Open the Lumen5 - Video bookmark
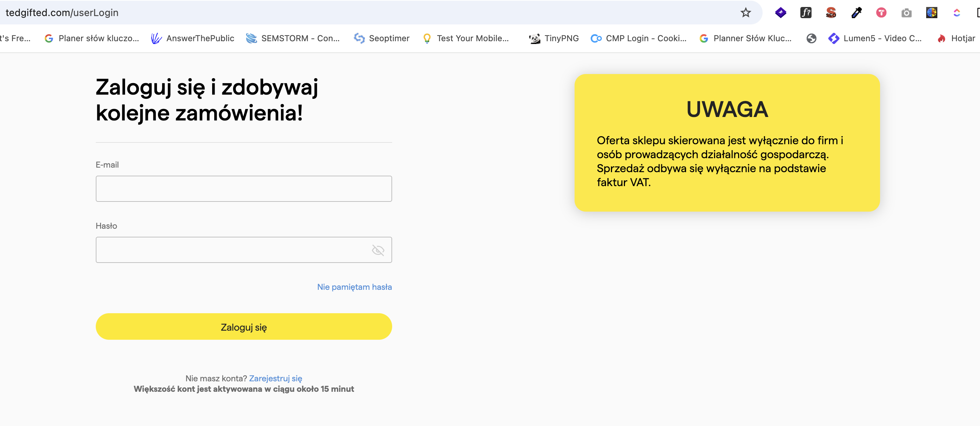980x426 pixels. (x=874, y=38)
